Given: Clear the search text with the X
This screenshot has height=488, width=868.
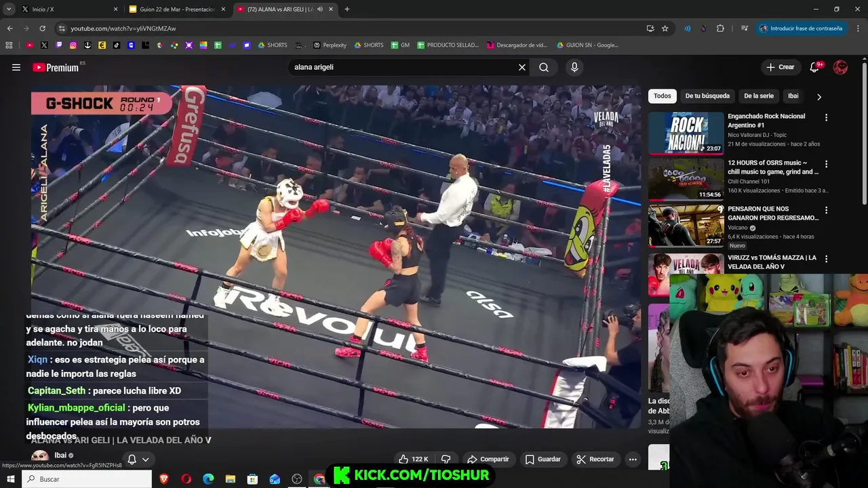Looking at the screenshot, I should coord(522,67).
